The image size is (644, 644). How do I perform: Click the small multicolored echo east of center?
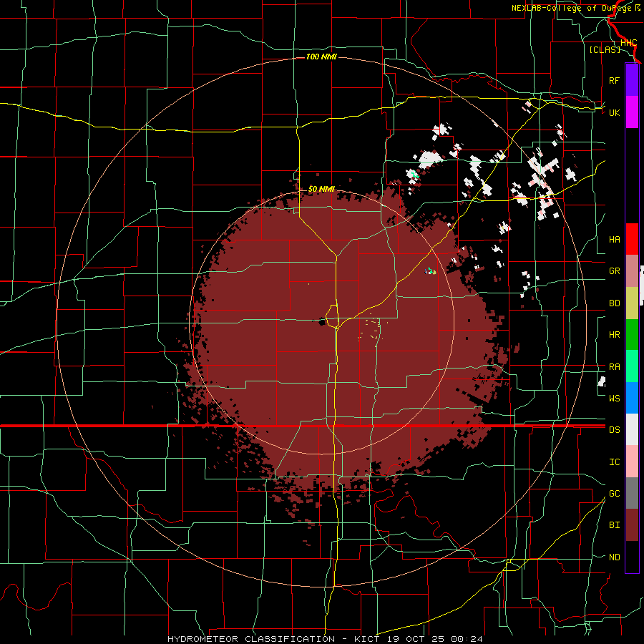pyautogui.click(x=431, y=271)
